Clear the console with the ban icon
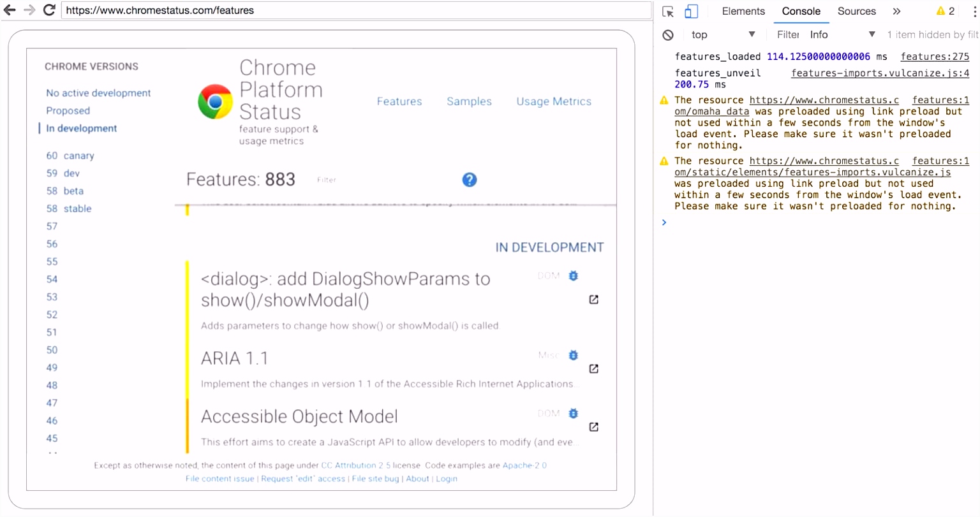Image resolution: width=980 pixels, height=517 pixels. click(668, 35)
